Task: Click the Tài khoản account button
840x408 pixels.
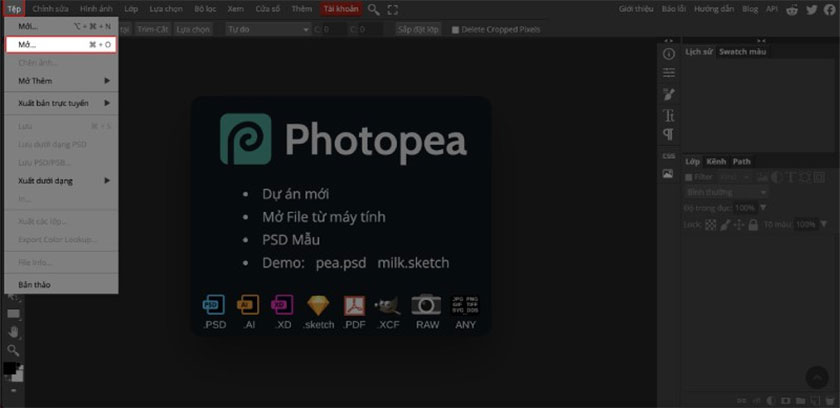Action: pyautogui.click(x=340, y=9)
